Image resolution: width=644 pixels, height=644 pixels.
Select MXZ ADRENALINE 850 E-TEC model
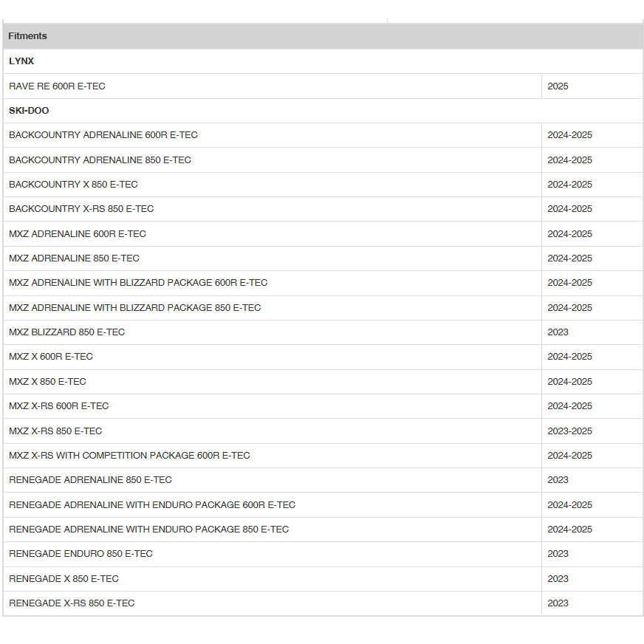(74, 258)
